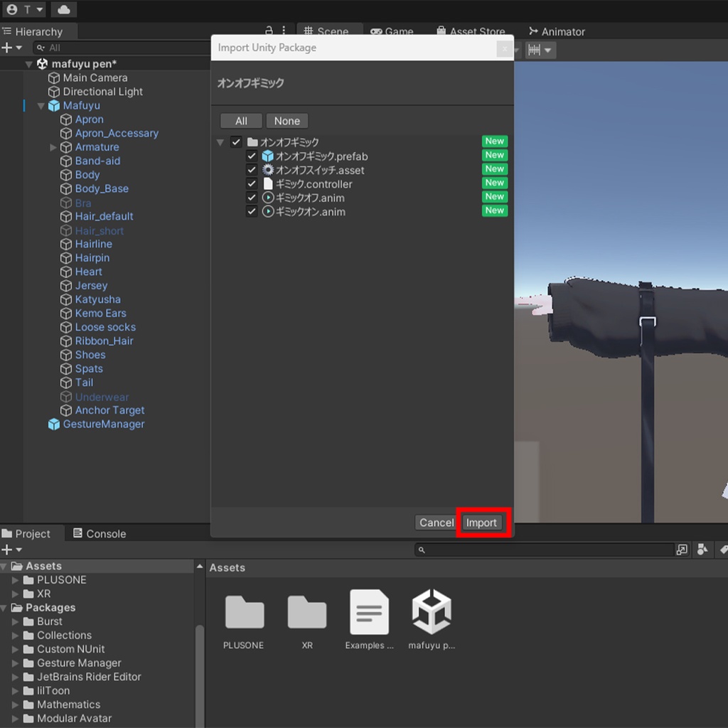Click the Heart object cube icon
The image size is (728, 728).
click(66, 272)
